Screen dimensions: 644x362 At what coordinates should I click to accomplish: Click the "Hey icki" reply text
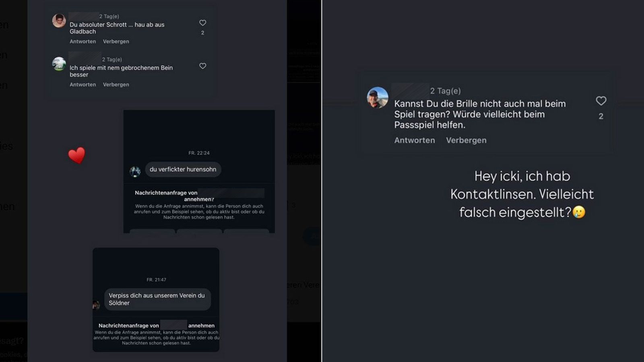(x=522, y=194)
